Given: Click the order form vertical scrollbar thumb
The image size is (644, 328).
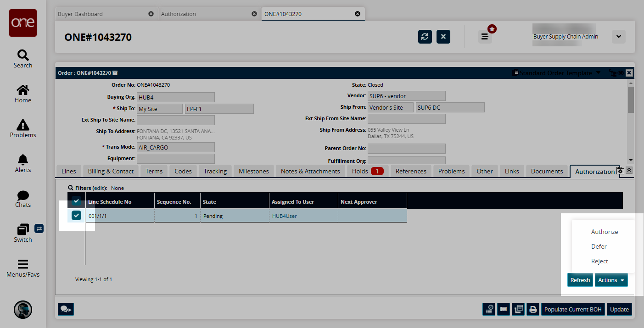Looking at the screenshot, I should (x=631, y=100).
